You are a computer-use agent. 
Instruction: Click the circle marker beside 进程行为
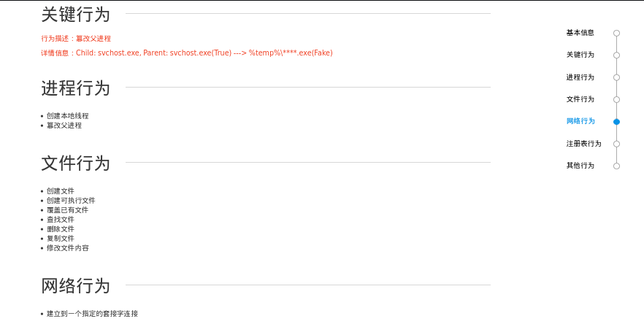pos(616,77)
